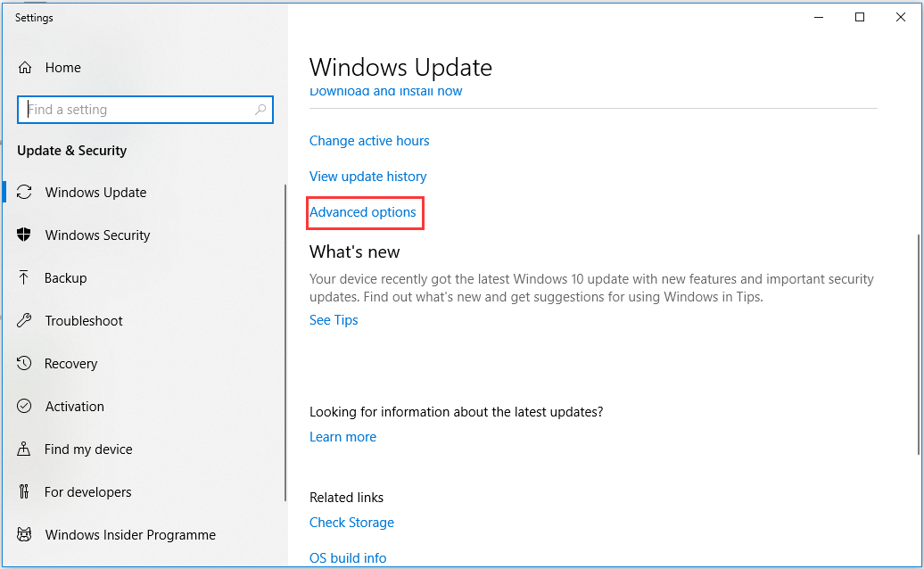Focus the Find a setting search box
Viewport: 924px width, 569px height.
click(x=145, y=110)
